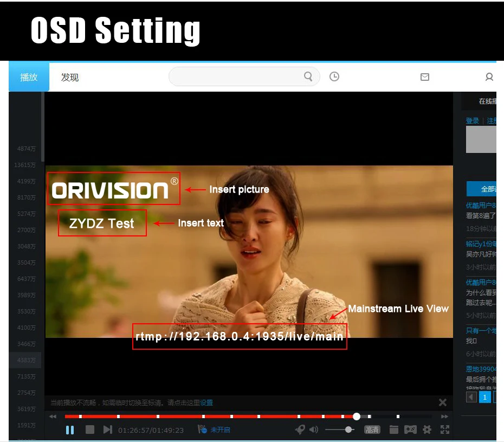Skip to the next video
The image size is (504, 442).
point(108,430)
